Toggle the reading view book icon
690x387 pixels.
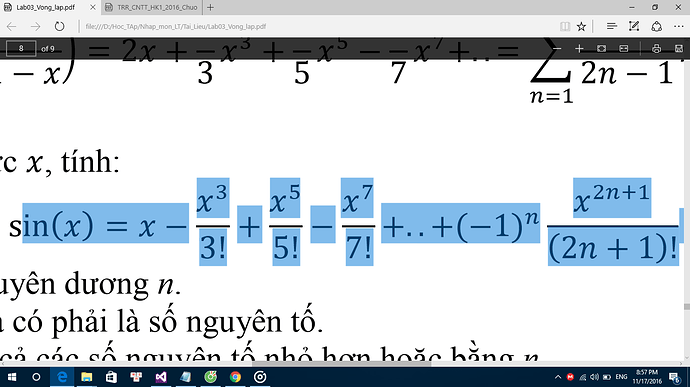pyautogui.click(x=565, y=26)
